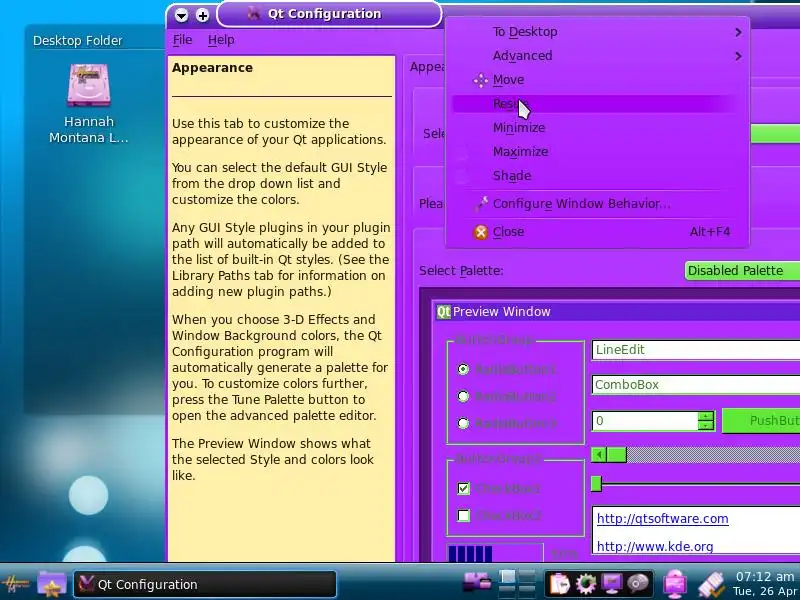800x600 pixels.
Task: Click the purple folders icon left of the pager
Action: point(477,583)
